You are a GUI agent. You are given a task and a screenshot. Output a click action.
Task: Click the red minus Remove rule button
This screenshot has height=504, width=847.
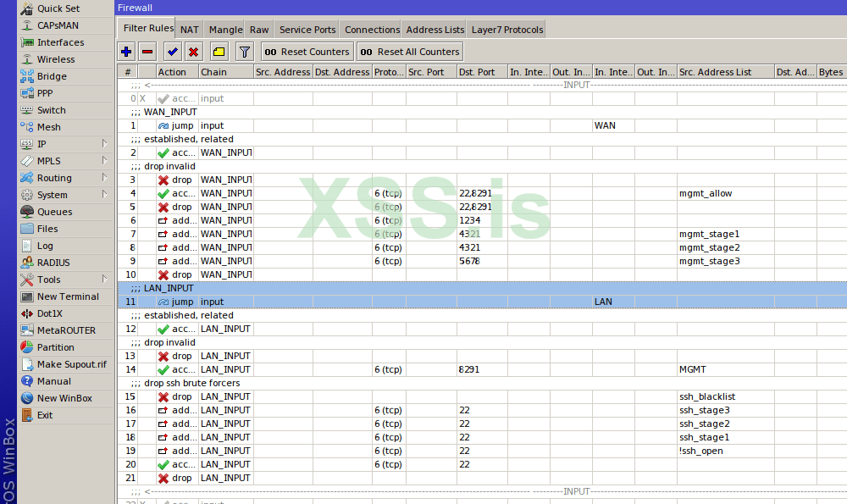click(x=147, y=52)
